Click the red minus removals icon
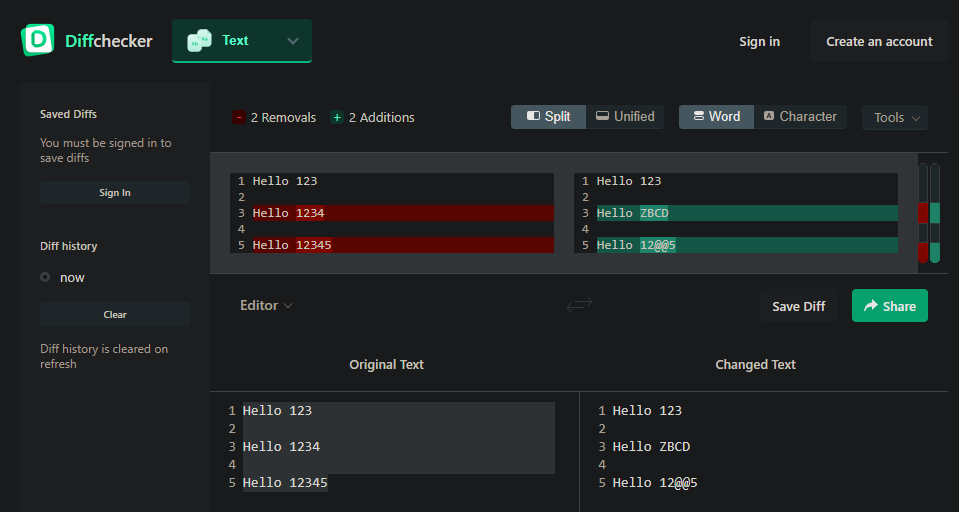This screenshot has height=512, width=959. (239, 117)
